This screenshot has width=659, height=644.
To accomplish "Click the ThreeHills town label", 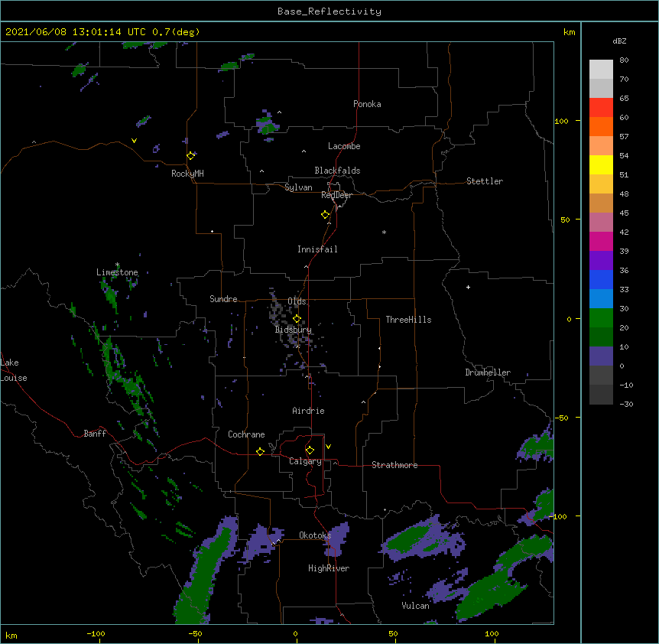I will pyautogui.click(x=408, y=320).
